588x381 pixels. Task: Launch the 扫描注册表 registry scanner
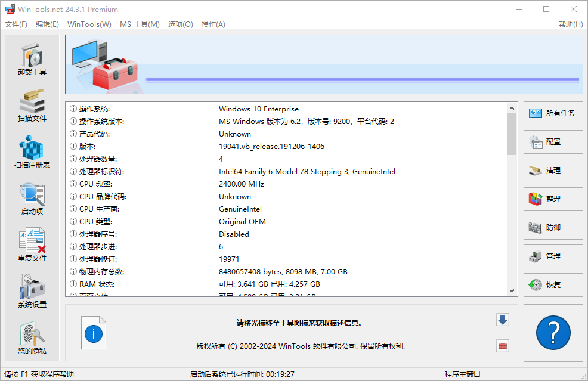click(32, 152)
